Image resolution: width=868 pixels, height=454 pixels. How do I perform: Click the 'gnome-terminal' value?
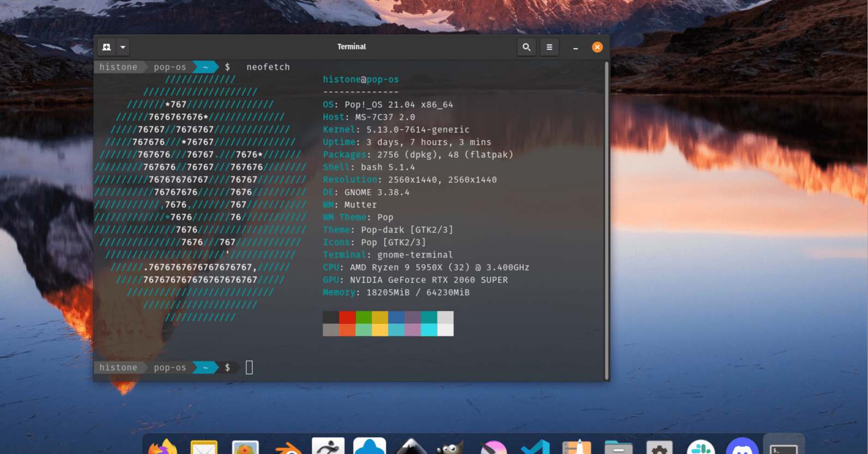pyautogui.click(x=415, y=255)
